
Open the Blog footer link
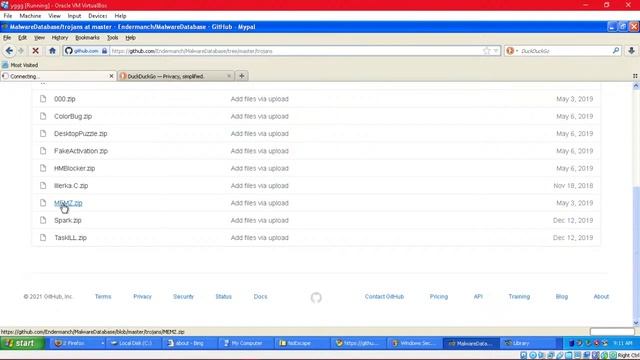pos(562,297)
